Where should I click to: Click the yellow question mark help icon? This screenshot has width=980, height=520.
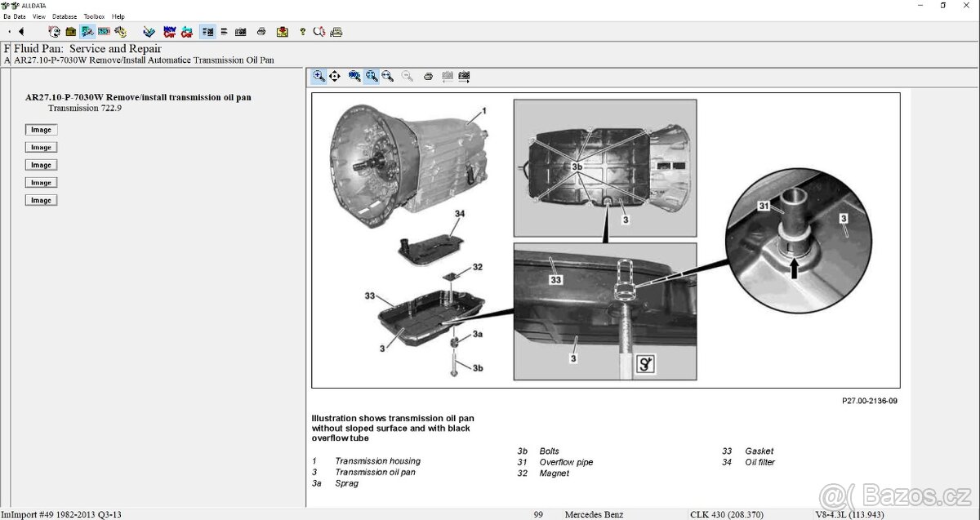[x=302, y=32]
